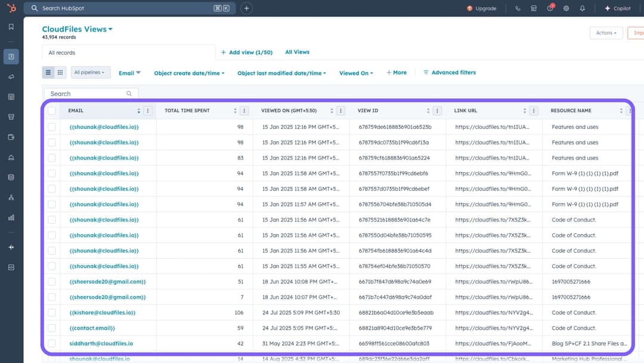Open Reporting via the bar chart sidebar icon
This screenshot has width=644, height=363.
click(x=11, y=217)
